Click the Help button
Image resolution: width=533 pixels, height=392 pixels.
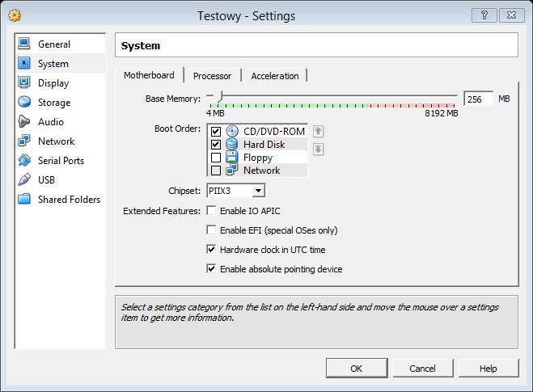click(x=489, y=369)
